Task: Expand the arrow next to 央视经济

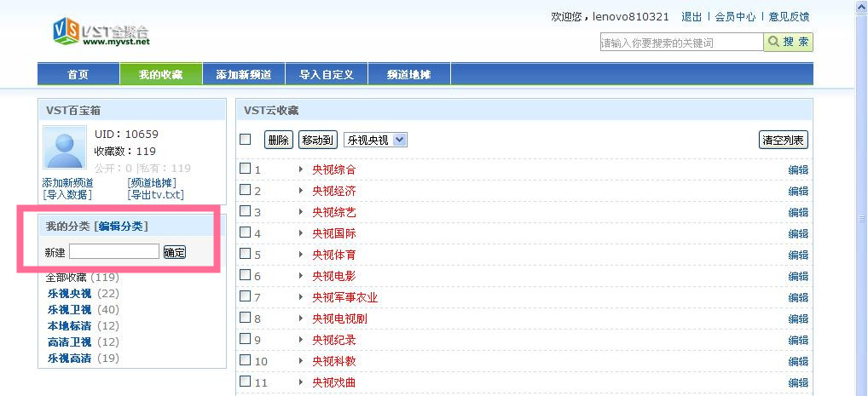Action: point(301,191)
